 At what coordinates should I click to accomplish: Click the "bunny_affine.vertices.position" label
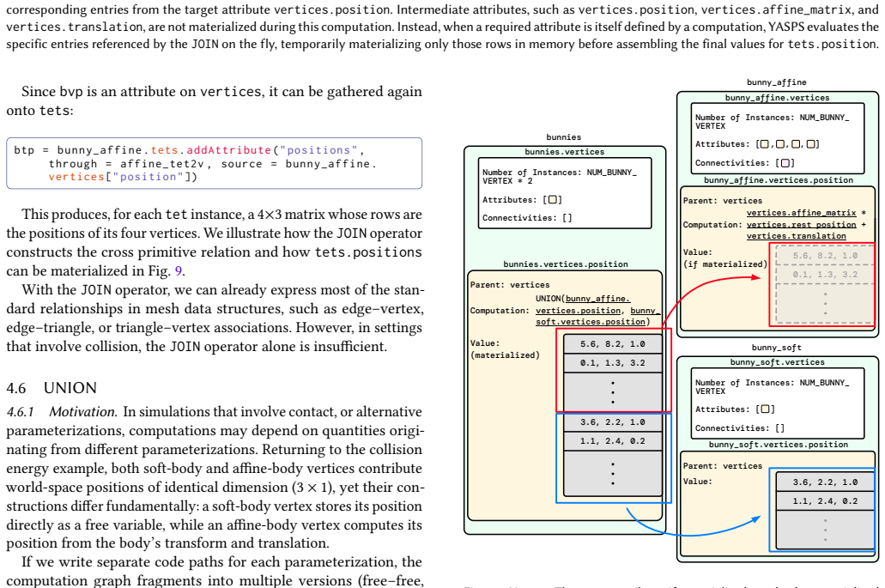click(x=779, y=180)
